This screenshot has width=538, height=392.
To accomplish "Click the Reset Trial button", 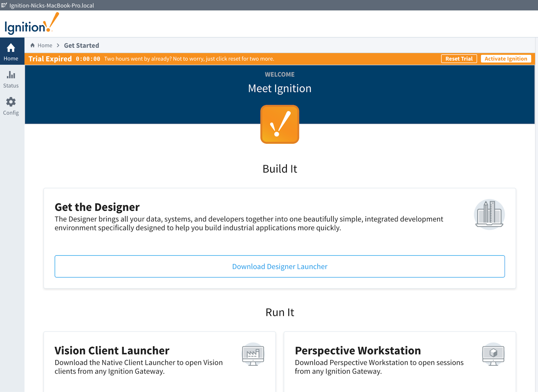I will click(x=459, y=59).
